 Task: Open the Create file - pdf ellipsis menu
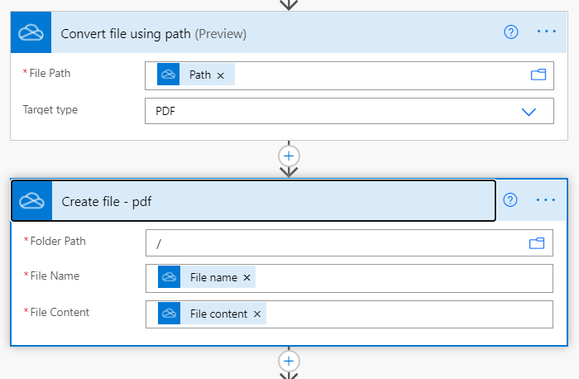[x=545, y=200]
